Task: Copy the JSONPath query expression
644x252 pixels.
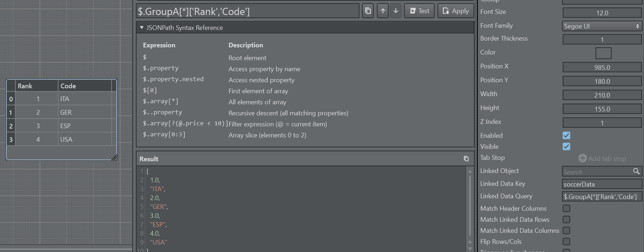Action: [368, 11]
